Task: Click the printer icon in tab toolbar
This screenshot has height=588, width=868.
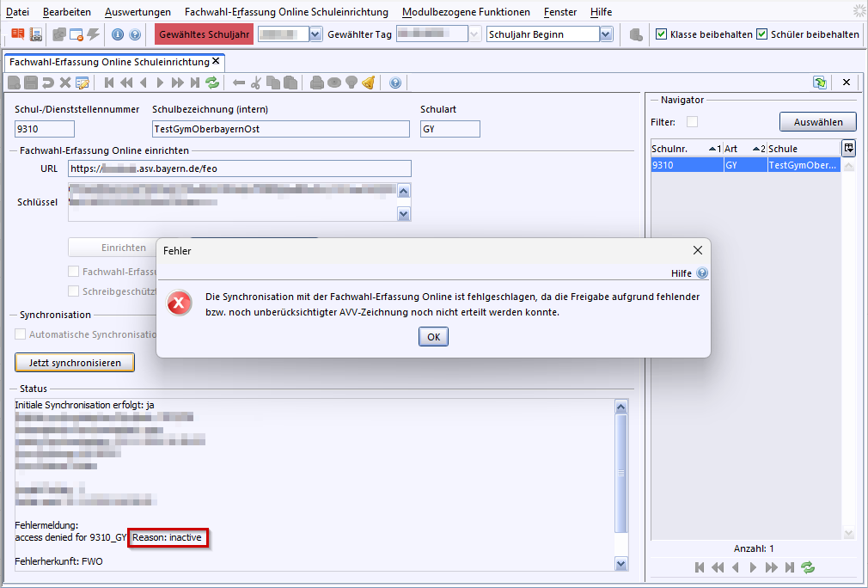Action: coord(316,83)
